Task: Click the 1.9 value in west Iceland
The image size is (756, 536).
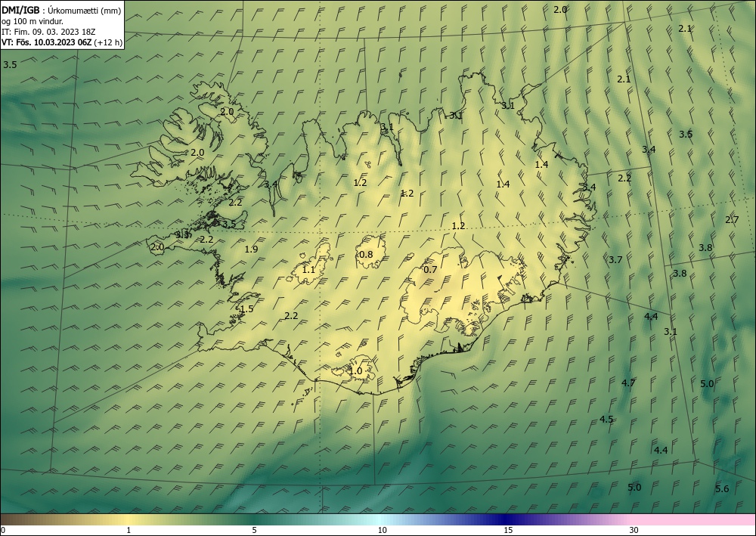Action: pos(251,249)
